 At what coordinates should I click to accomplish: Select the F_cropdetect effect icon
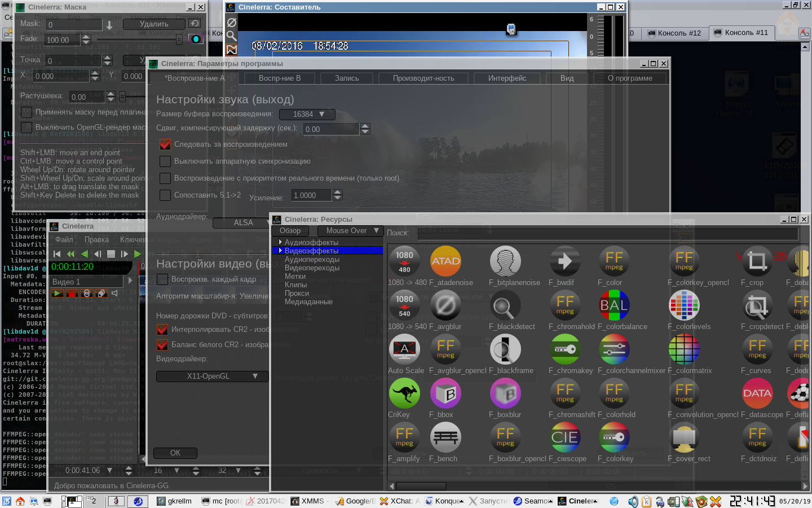pos(757,305)
